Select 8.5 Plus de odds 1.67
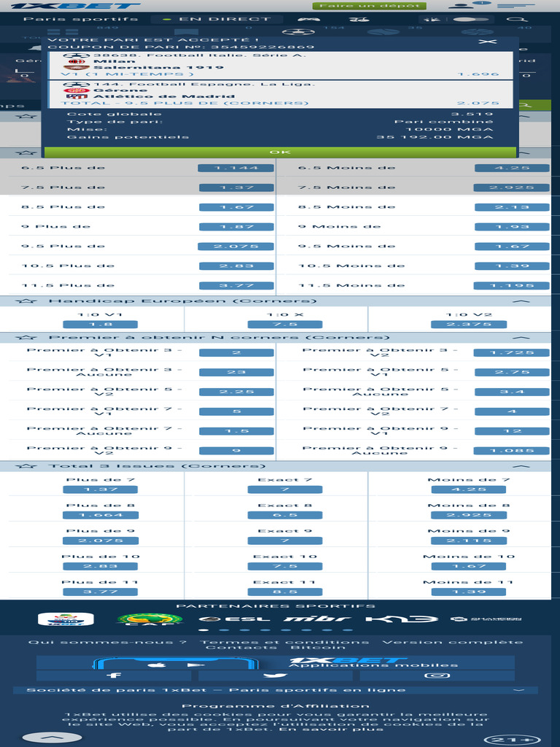 236,207
